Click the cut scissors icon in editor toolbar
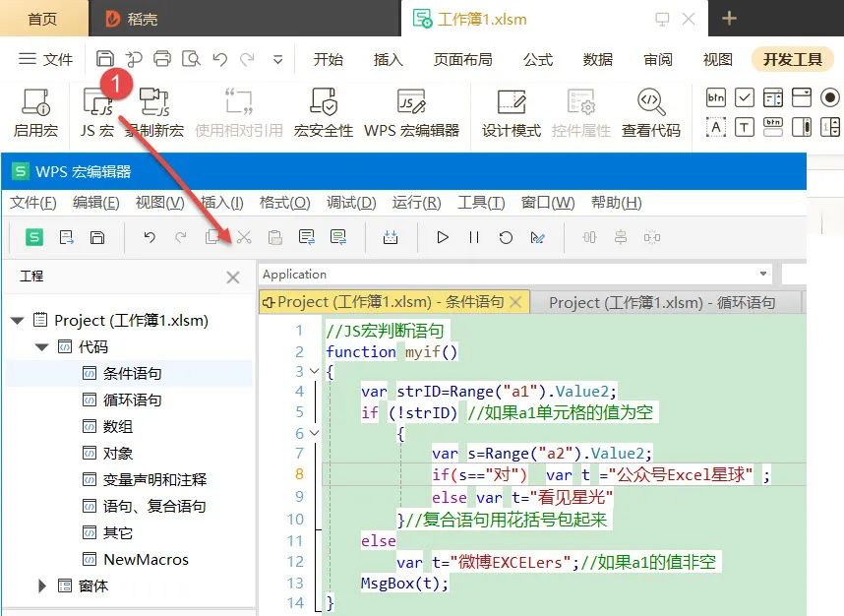Viewport: 844px width, 616px height. [244, 237]
